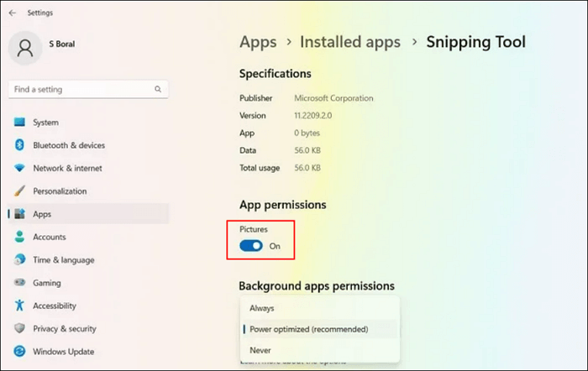
Task: Select Always in background permissions list
Action: click(262, 308)
